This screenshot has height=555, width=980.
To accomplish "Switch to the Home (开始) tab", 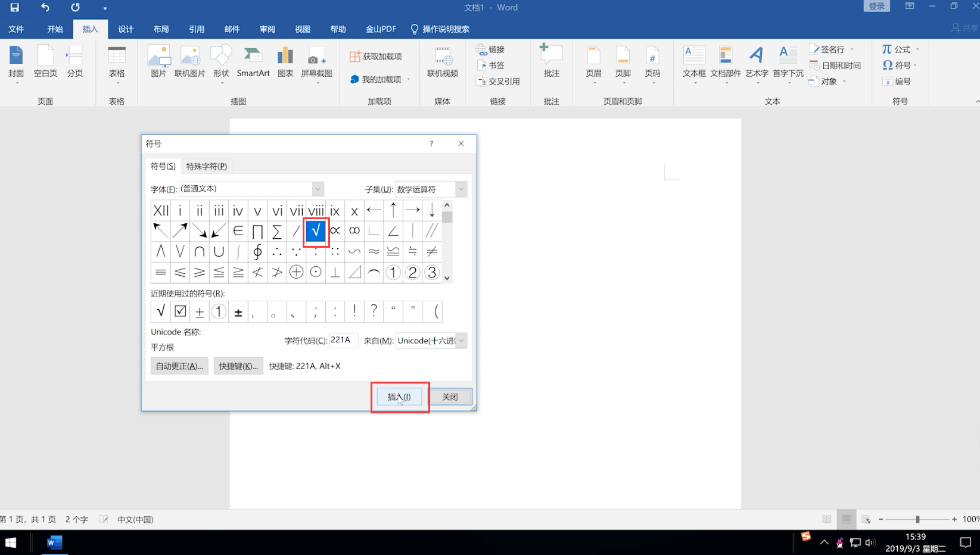I will (x=55, y=29).
